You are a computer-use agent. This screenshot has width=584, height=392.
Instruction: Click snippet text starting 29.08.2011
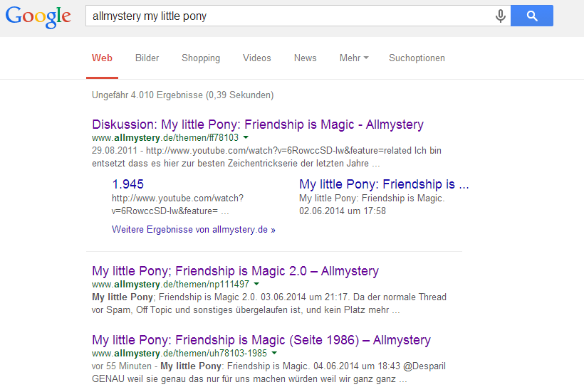click(266, 157)
